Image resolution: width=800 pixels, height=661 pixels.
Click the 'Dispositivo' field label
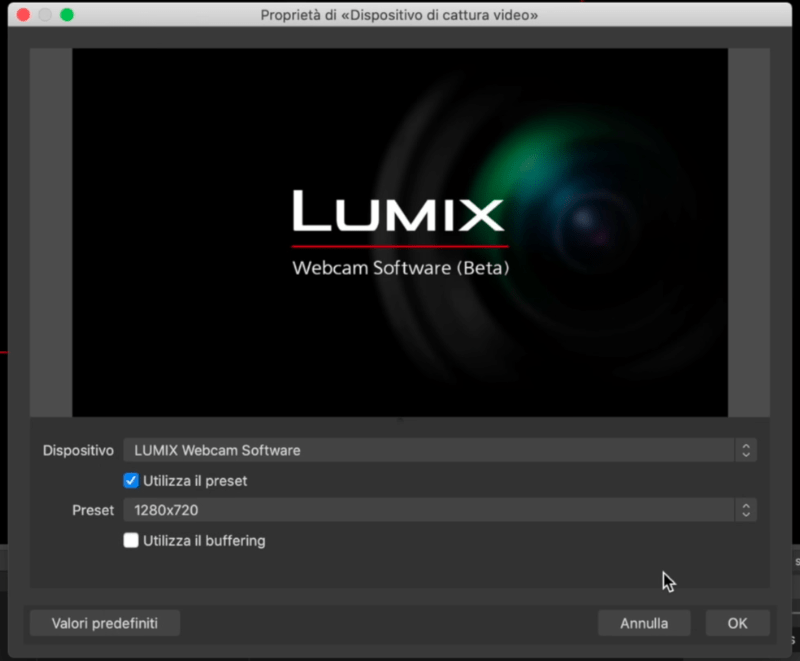tap(78, 450)
